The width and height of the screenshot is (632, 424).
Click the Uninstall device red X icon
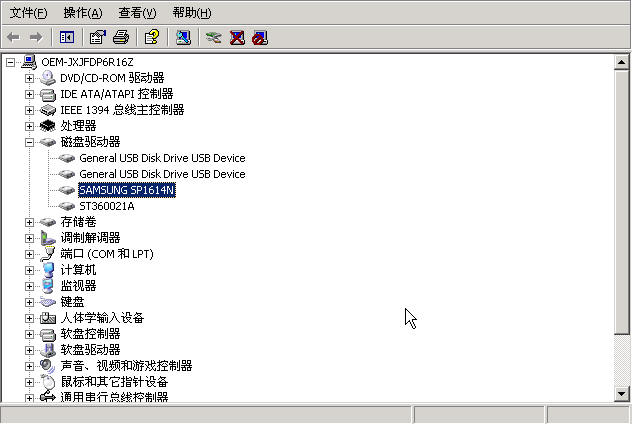pyautogui.click(x=237, y=37)
